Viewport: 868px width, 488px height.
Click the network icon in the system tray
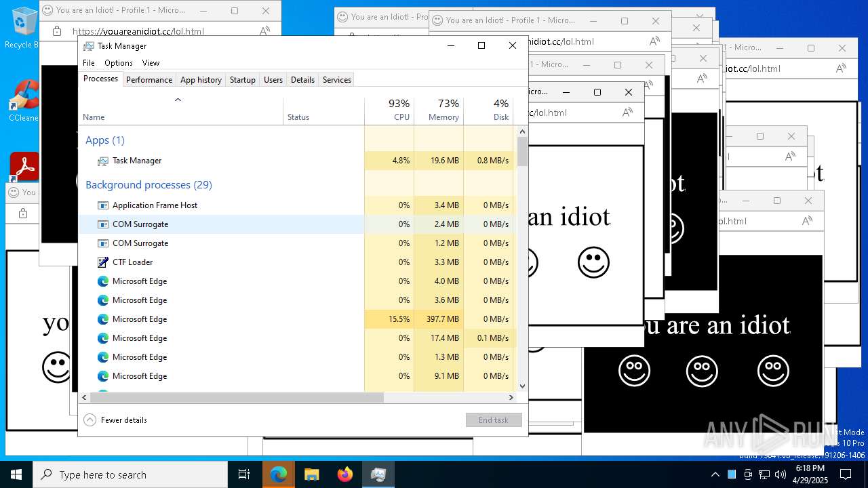click(x=763, y=474)
